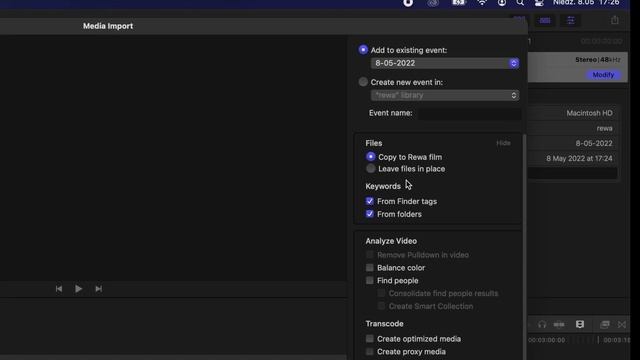Screen dimensions: 640x360
Task: Click into the Event name field
Action: click(x=469, y=113)
